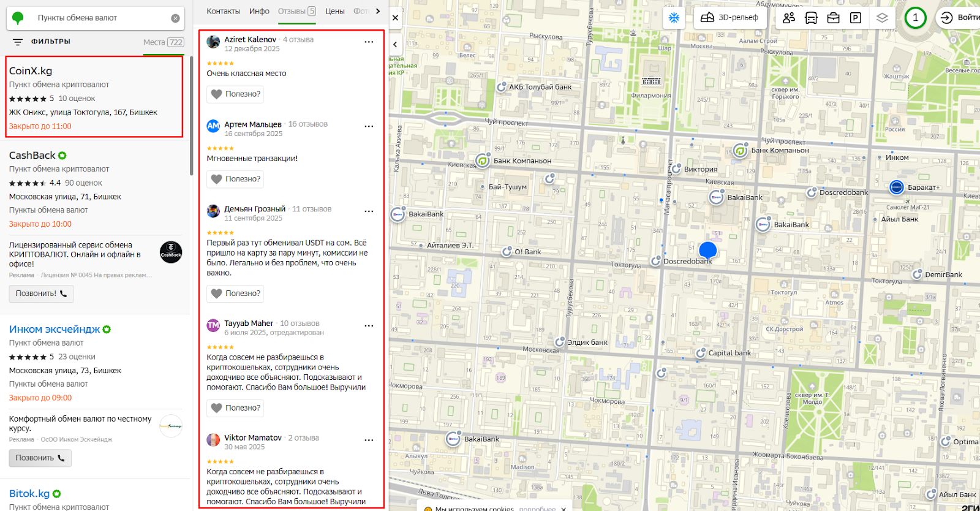Image resolution: width=980 pixels, height=511 pixels.
Task: Click the green 2GIS logo in search bar
Action: 18,18
